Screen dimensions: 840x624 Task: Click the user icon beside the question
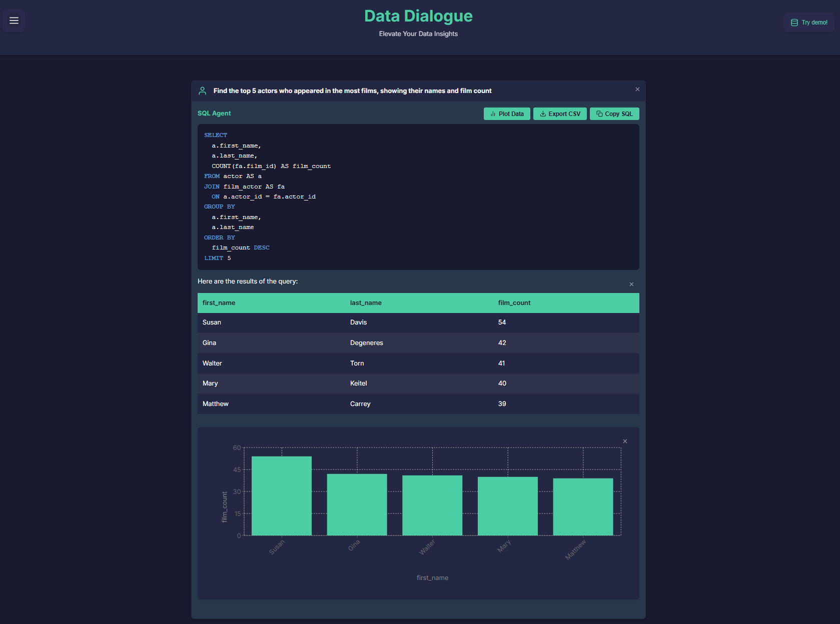tap(202, 91)
